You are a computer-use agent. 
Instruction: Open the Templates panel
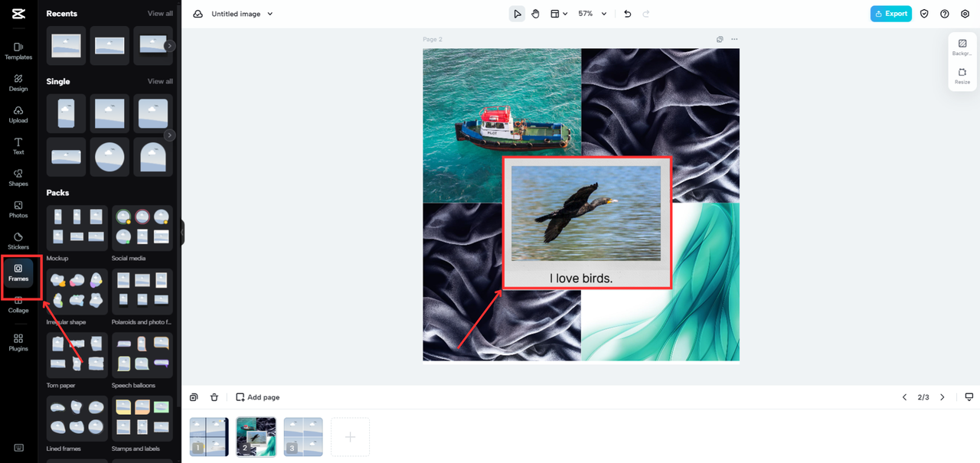coord(18,51)
